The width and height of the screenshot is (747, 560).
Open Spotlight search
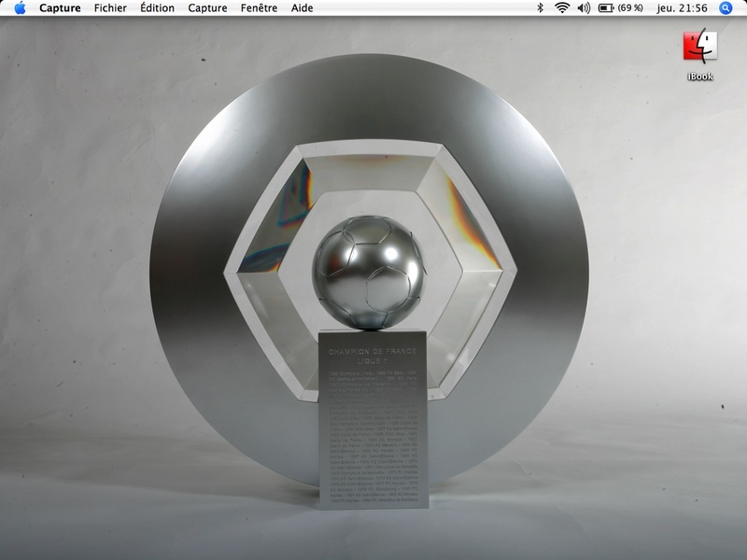pyautogui.click(x=726, y=7)
